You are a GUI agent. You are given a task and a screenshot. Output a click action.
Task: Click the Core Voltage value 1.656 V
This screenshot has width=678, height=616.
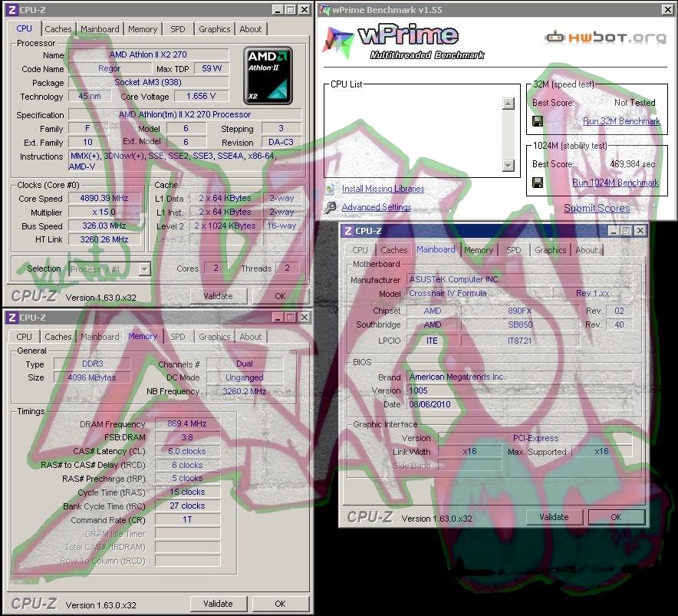tap(201, 96)
